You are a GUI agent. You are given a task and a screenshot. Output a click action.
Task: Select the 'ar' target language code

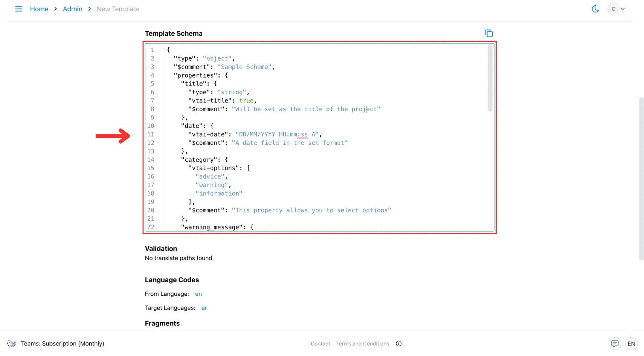204,308
